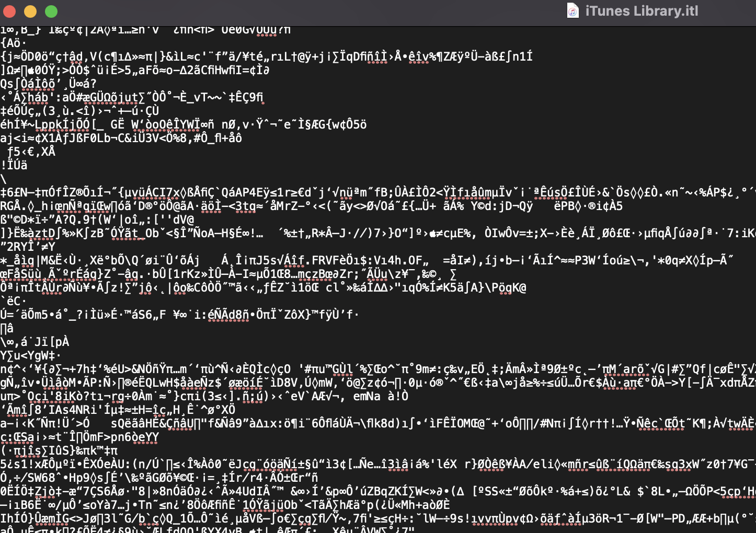This screenshot has height=533, width=756.
Task: Click the line beginning '`ëC·'
Action: (14, 301)
